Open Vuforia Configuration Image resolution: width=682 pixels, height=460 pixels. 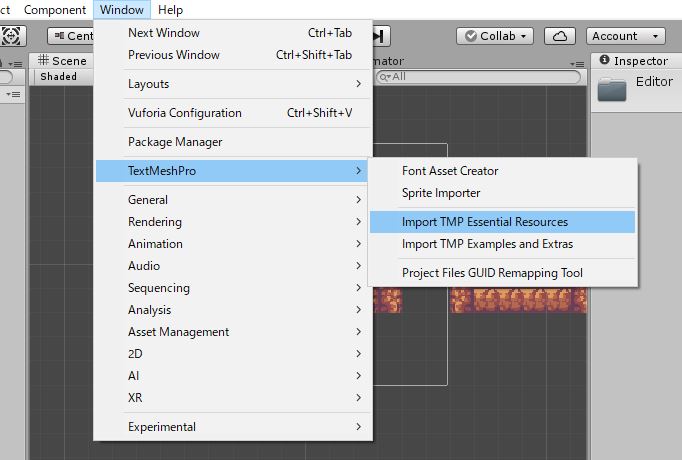pos(234,113)
